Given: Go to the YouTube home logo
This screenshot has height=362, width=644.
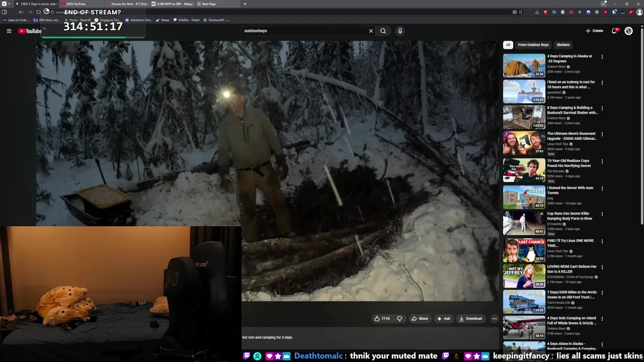Looking at the screenshot, I should (x=30, y=31).
